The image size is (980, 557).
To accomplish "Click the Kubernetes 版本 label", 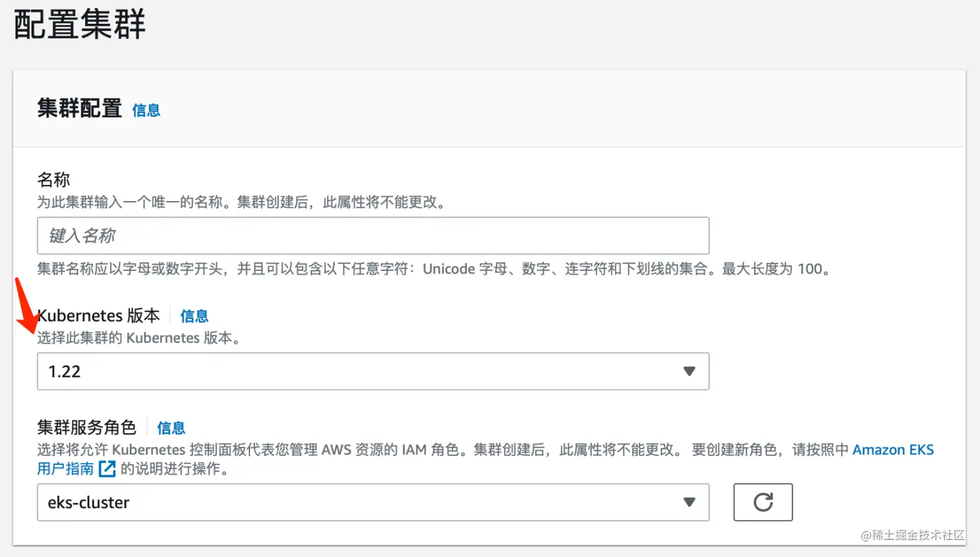I will coord(99,316).
